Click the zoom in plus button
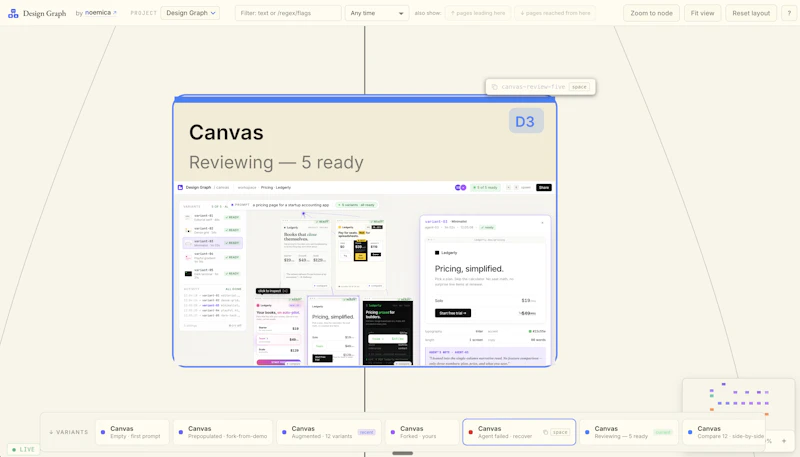 coord(784,441)
